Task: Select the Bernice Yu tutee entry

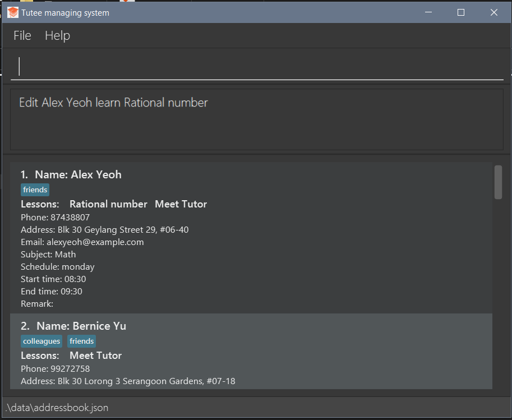Action: (x=81, y=326)
